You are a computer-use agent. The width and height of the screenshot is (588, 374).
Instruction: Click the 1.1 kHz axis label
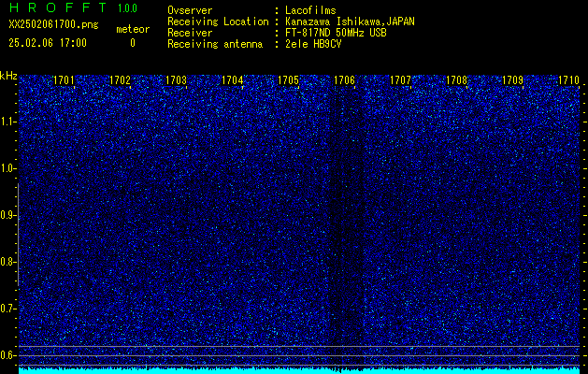click(x=7, y=122)
